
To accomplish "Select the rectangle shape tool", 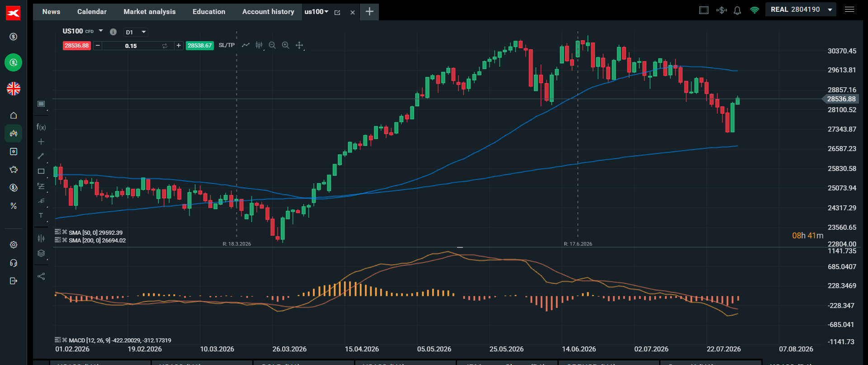I will [x=41, y=171].
